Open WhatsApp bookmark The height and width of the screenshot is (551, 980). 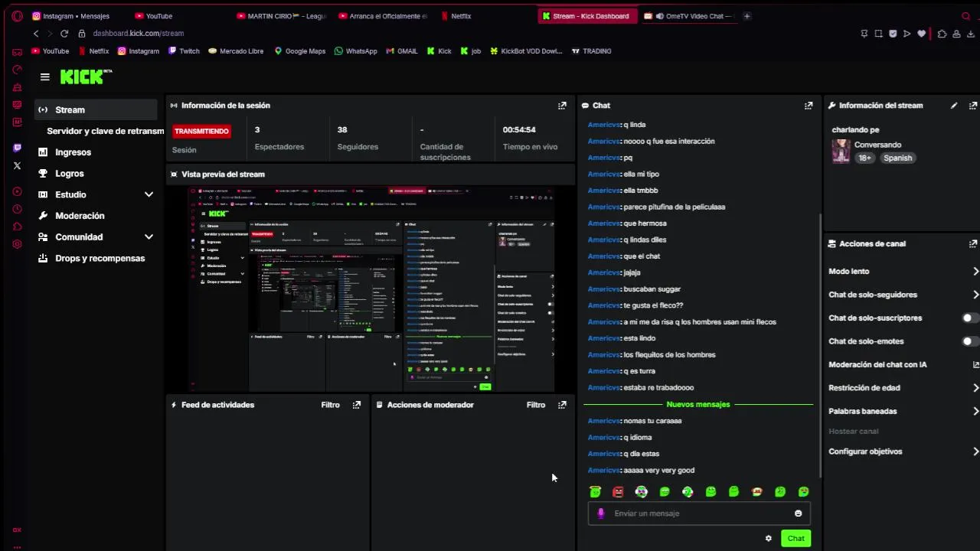(x=355, y=51)
